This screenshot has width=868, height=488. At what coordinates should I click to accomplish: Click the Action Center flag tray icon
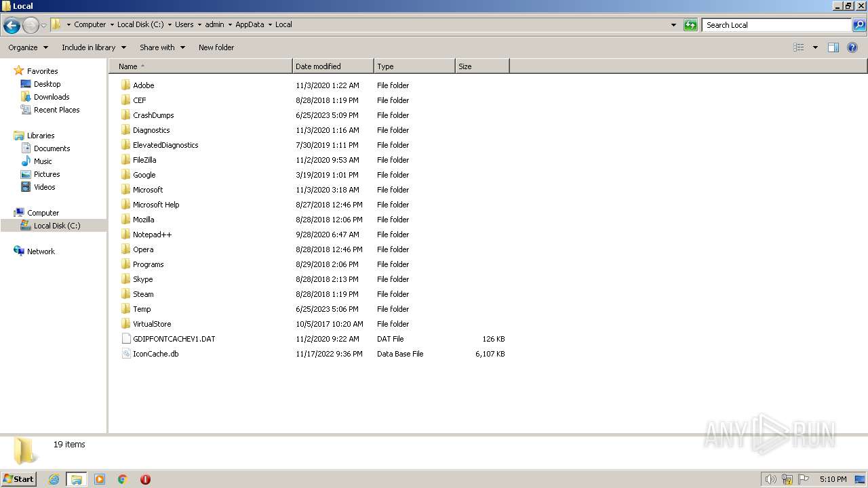[x=804, y=479]
